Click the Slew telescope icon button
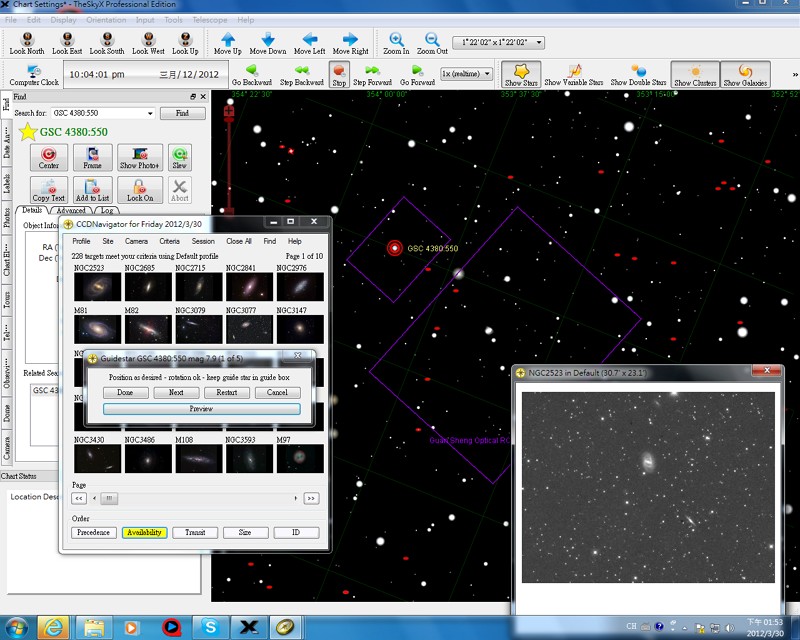 [180, 156]
